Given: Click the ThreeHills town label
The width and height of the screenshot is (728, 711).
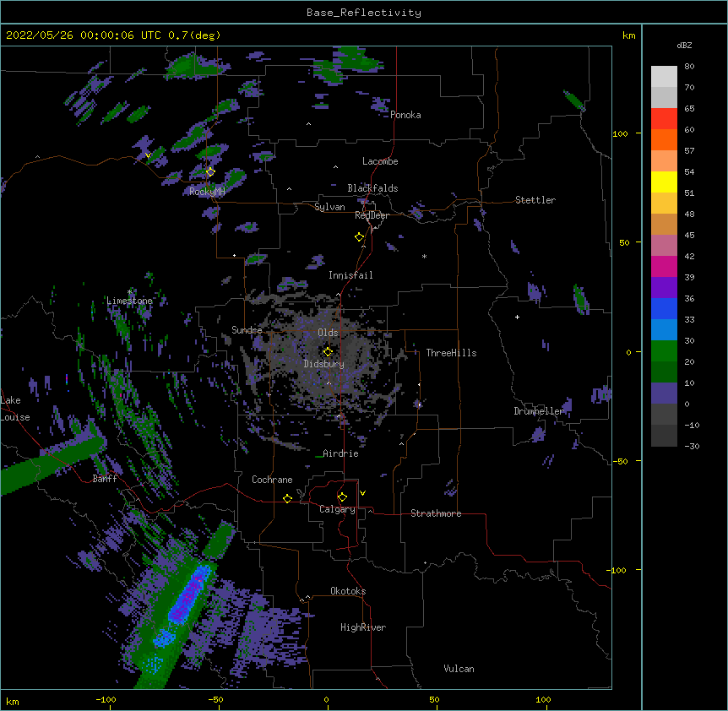Looking at the screenshot, I should 451,353.
